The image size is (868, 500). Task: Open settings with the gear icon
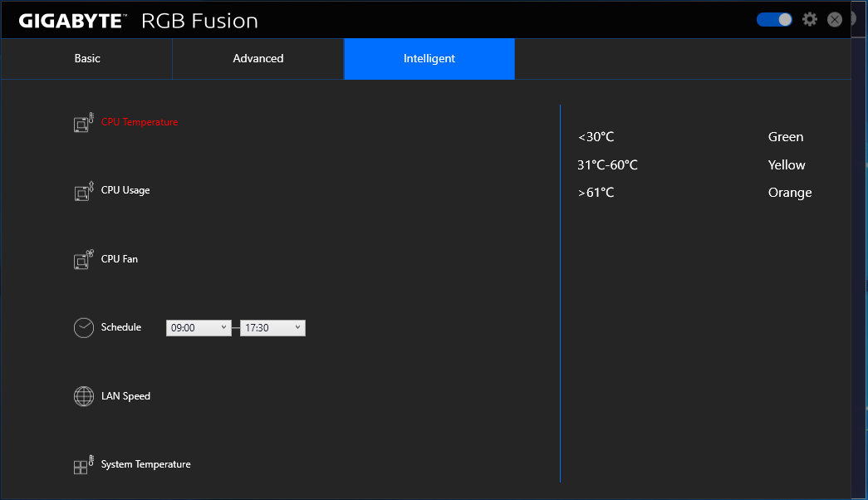[x=810, y=20]
